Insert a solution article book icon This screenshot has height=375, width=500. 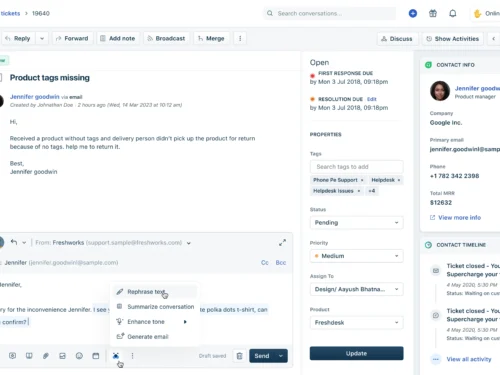[x=29, y=356]
